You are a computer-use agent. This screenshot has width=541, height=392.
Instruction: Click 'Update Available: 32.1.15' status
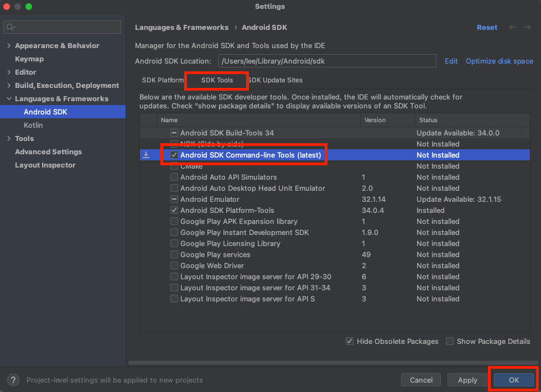(x=459, y=199)
